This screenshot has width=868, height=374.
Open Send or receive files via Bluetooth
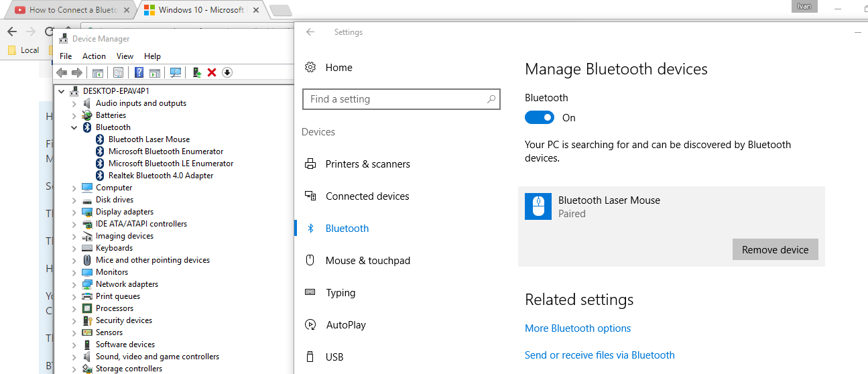600,355
